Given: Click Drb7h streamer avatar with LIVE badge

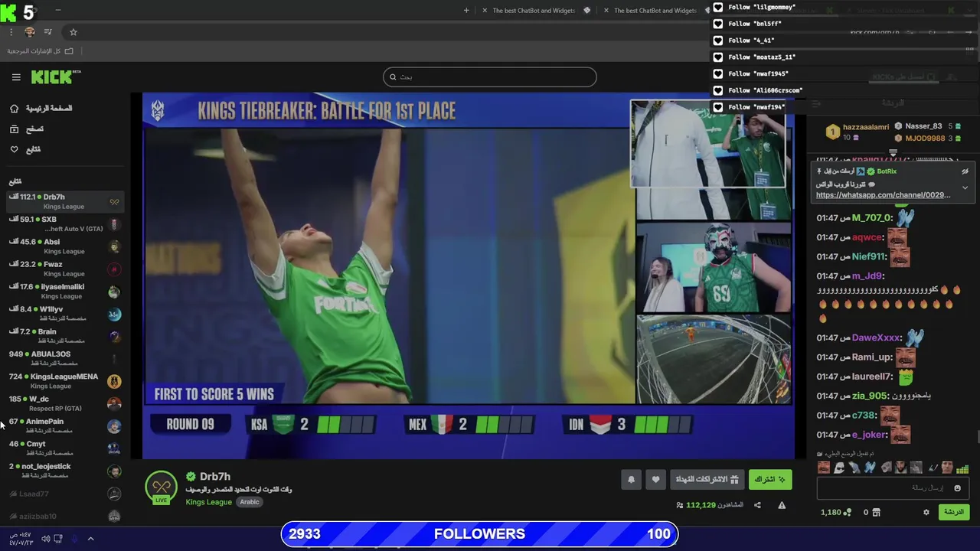Looking at the screenshot, I should [161, 488].
